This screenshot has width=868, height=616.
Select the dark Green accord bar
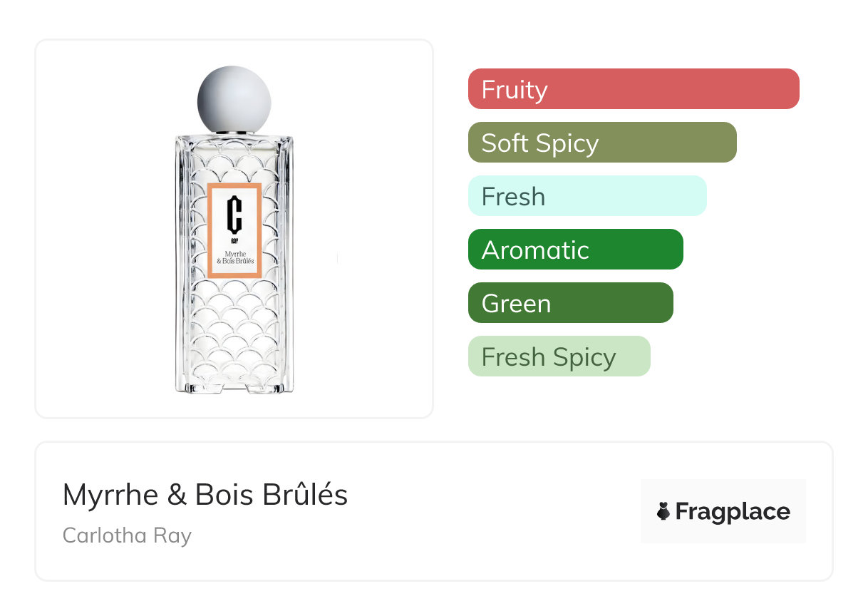570,303
